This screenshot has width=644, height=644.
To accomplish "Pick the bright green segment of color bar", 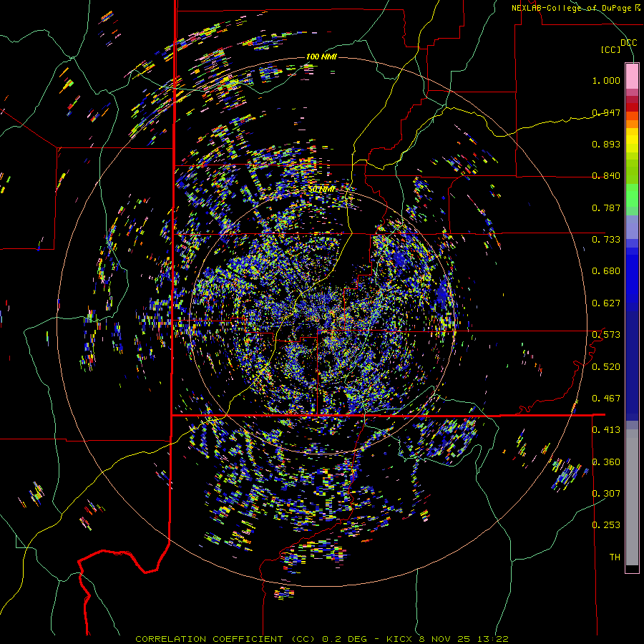I will pos(632,195).
